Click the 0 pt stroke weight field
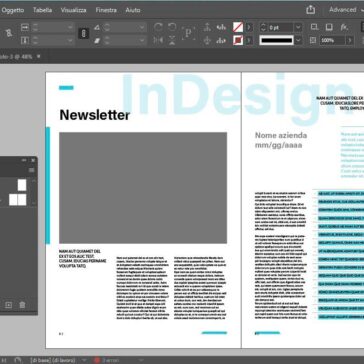Screen dimensions: 364x364 coord(280,27)
